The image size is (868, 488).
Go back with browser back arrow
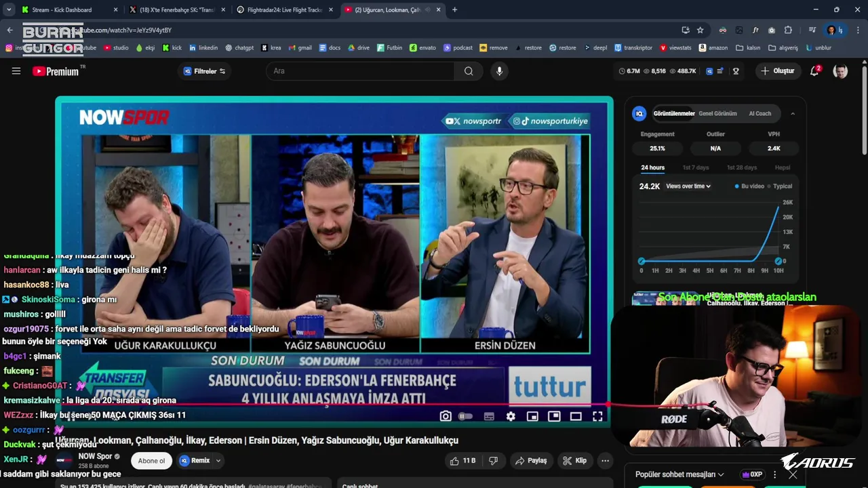coord(9,30)
